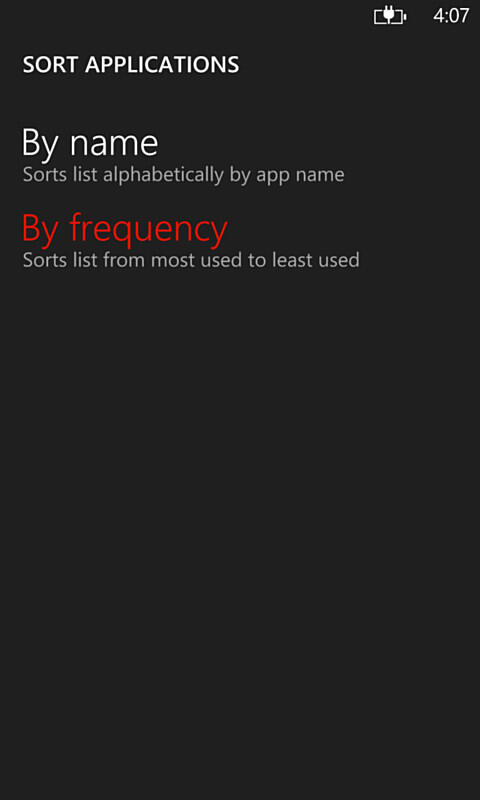Click the word 'name' in By name
Viewport: 480px width, 800px height.
[114, 144]
